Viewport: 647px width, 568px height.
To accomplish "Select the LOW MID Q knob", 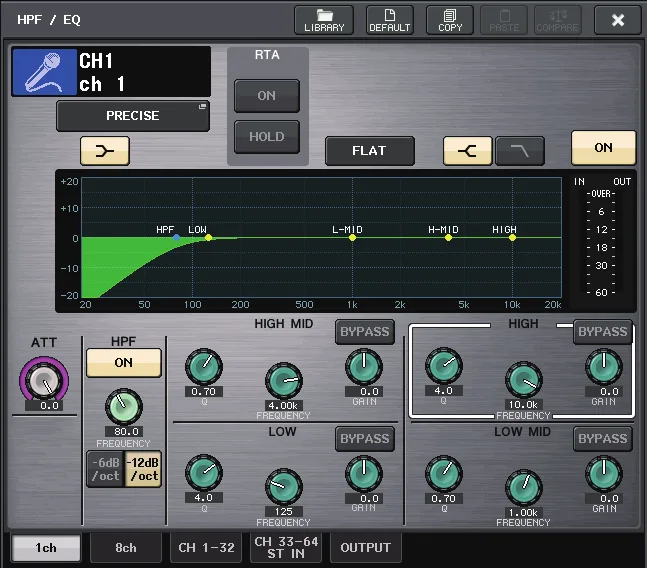I will [x=444, y=474].
